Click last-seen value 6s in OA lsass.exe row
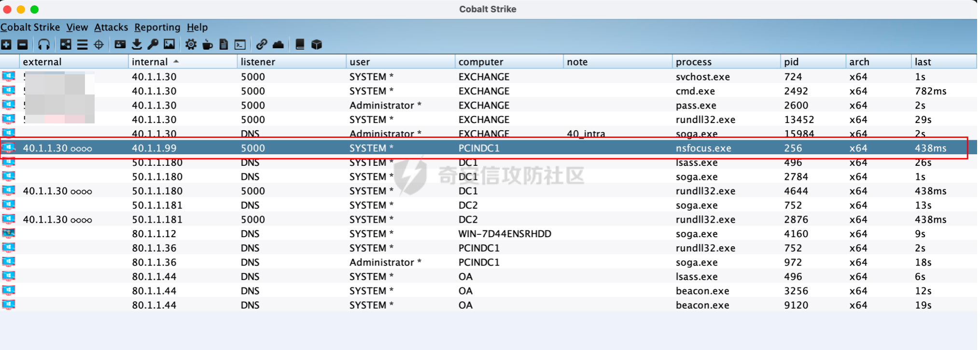The width and height of the screenshot is (980, 350). click(920, 277)
